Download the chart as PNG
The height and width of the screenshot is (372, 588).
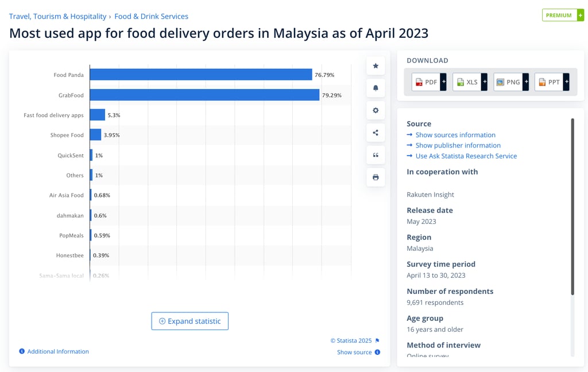(x=508, y=82)
